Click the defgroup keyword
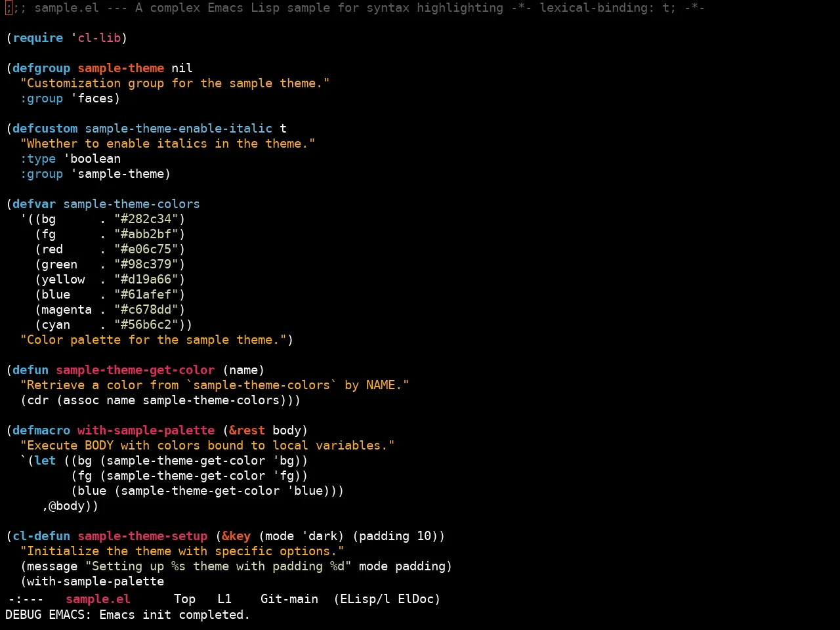The image size is (840, 630). [x=41, y=68]
